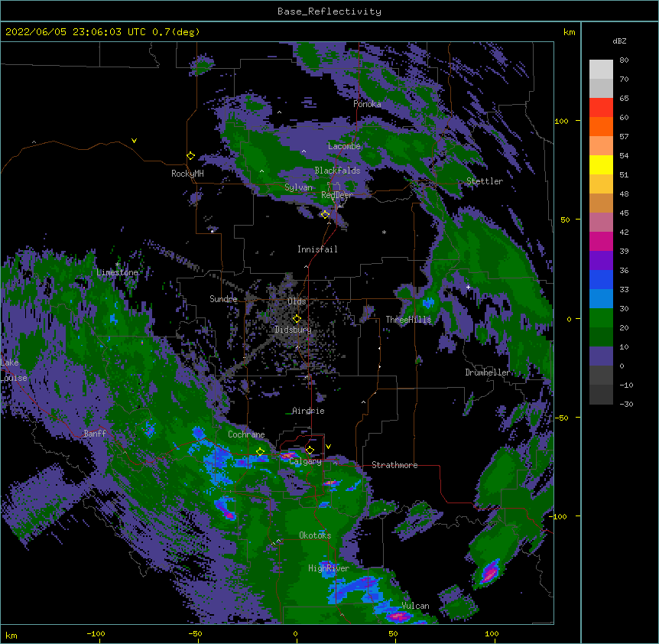Select the Sundre label
Image resolution: width=659 pixels, height=644 pixels.
[x=223, y=299]
